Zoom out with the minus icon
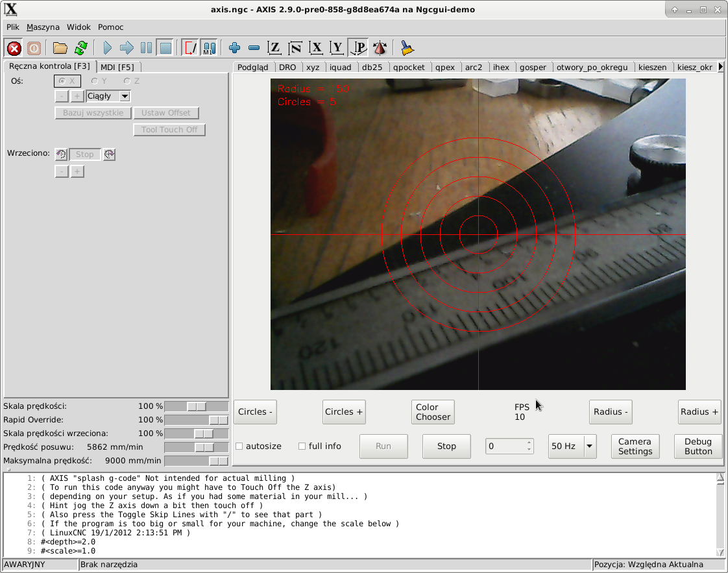Screen dimensions: 728x573 (x=254, y=48)
